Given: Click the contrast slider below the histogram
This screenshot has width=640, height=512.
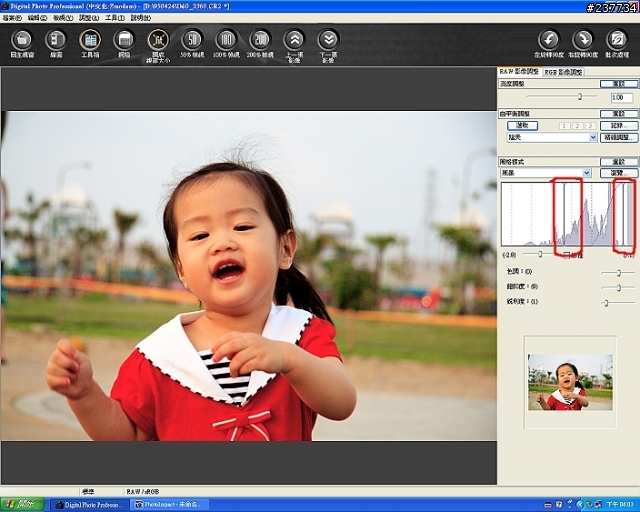Looking at the screenshot, I should tap(538, 254).
